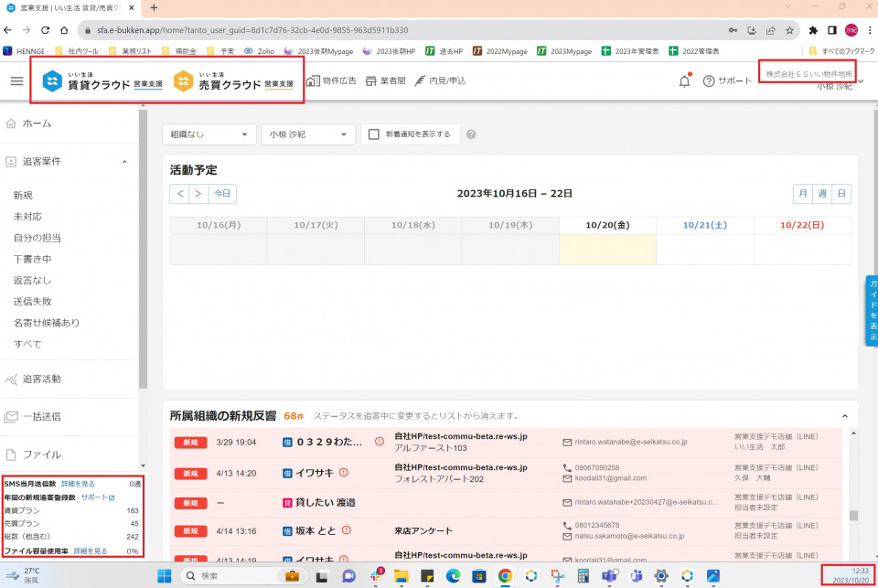
Task: Expand the user account dropdown for 小椋 沙紀
Action: click(x=861, y=81)
